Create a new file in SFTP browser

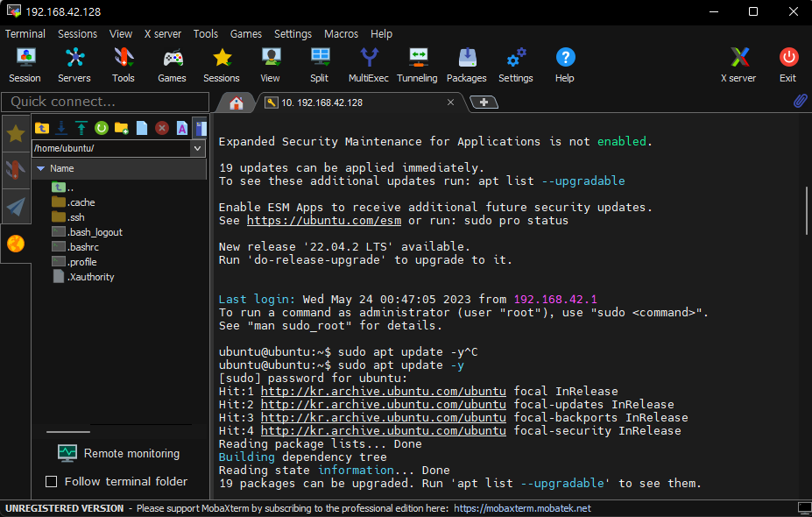click(141, 127)
